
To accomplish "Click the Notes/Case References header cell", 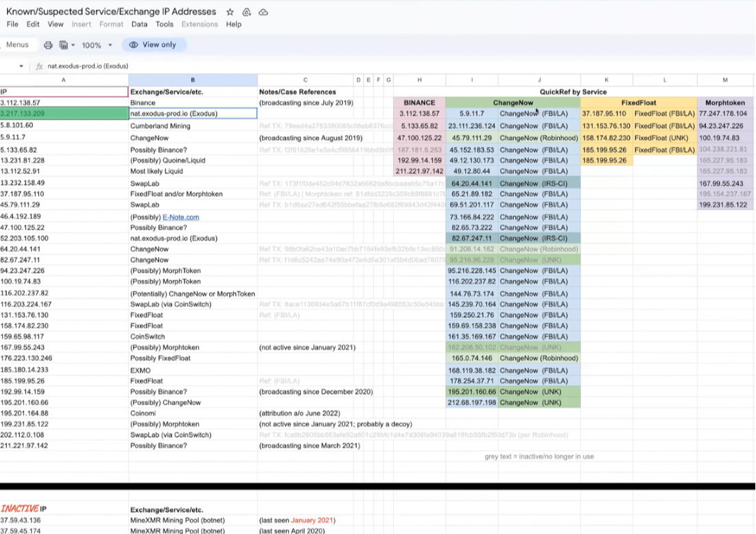I will pyautogui.click(x=305, y=92).
